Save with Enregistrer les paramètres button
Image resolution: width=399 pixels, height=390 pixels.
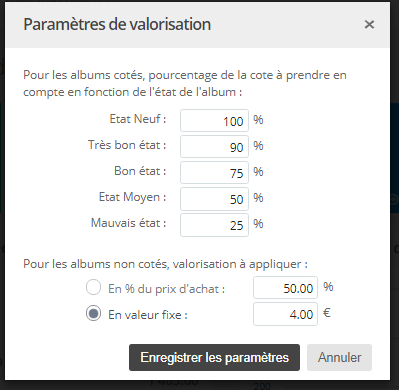214,357
